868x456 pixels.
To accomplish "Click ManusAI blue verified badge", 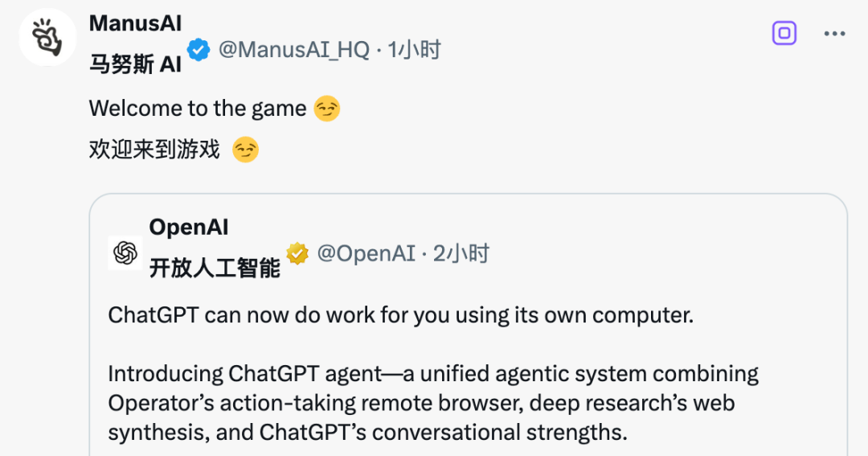I will point(199,50).
